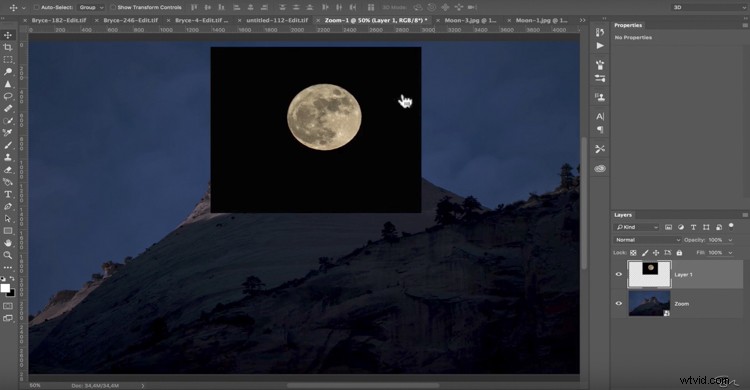The height and width of the screenshot is (390, 750).
Task: Select the Zoom magnifier tool in the toolbox
Action: pos(8,256)
